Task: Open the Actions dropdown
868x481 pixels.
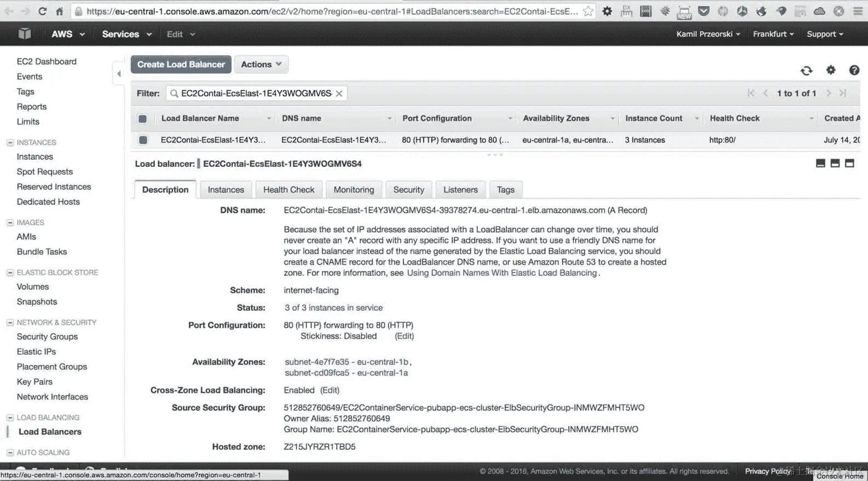Action: click(261, 65)
